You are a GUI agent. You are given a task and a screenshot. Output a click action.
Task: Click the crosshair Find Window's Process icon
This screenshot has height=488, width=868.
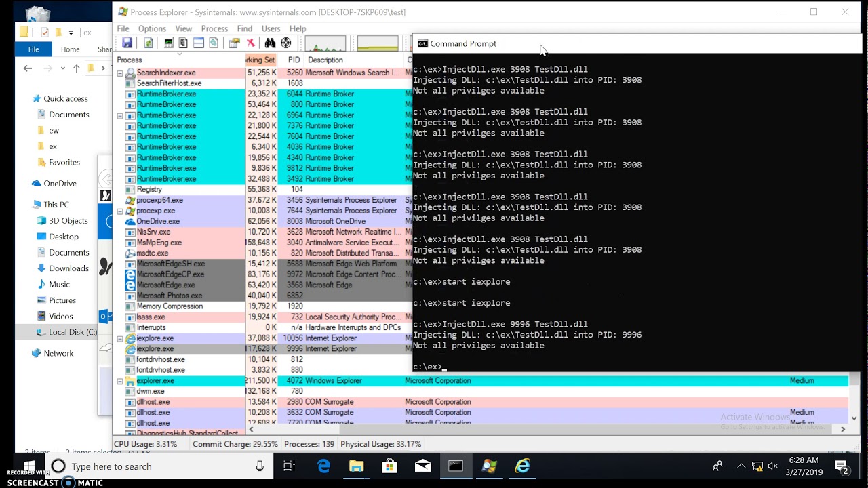tap(286, 43)
